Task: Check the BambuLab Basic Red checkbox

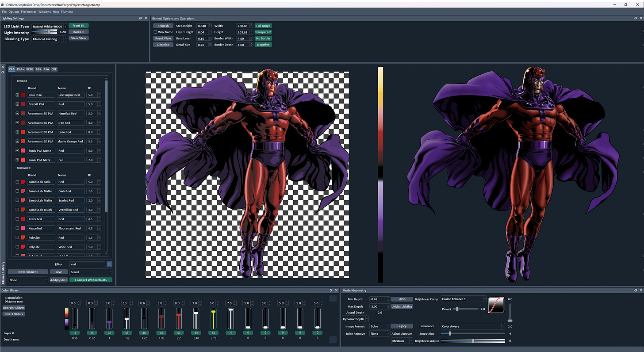Action: click(17, 182)
